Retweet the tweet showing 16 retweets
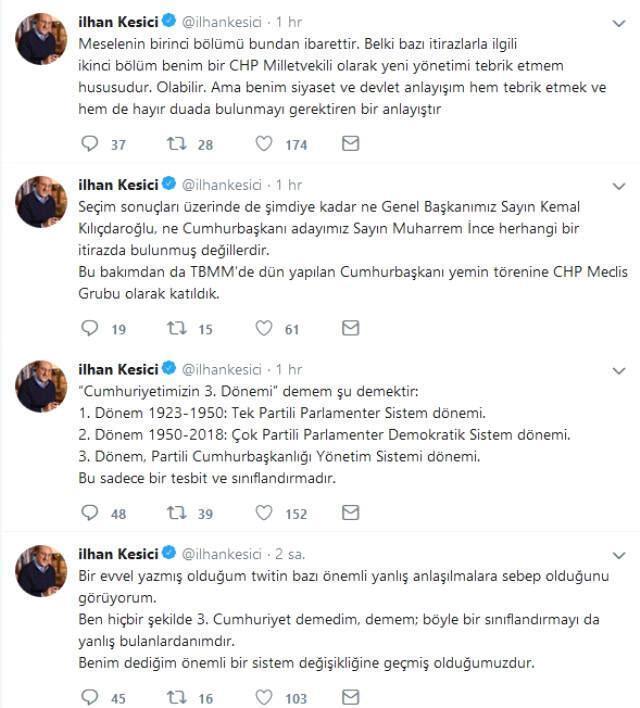Screen dimensions: 640x708 coord(176,696)
